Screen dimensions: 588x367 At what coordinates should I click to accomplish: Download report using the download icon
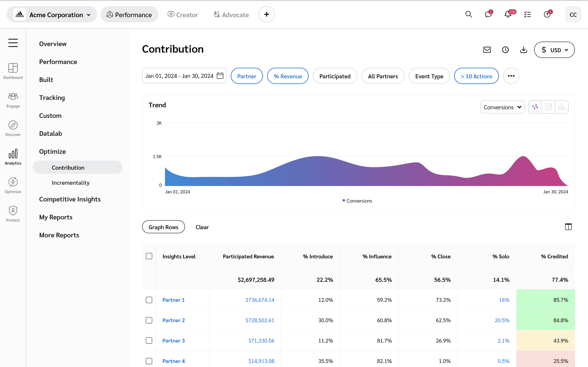pyautogui.click(x=523, y=50)
